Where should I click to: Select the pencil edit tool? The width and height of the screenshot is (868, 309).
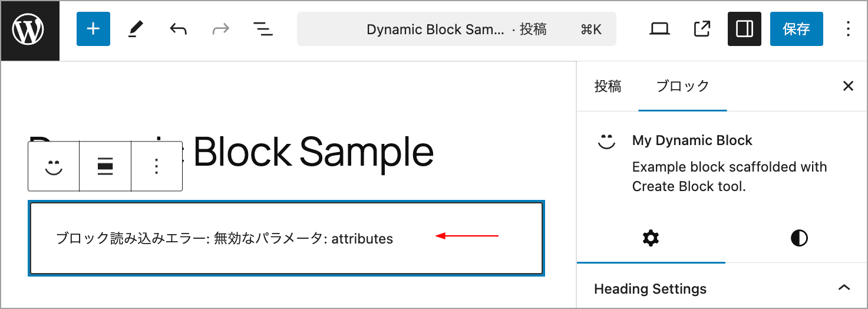click(x=136, y=29)
